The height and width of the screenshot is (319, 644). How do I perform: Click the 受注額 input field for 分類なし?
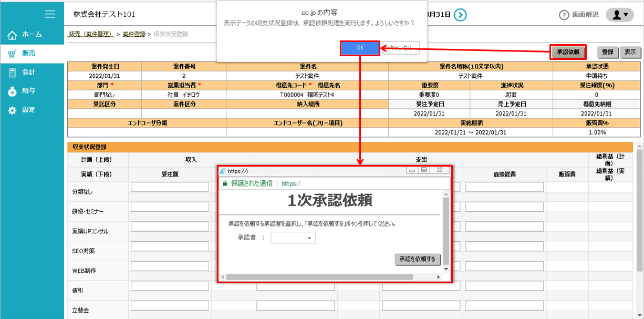click(169, 187)
